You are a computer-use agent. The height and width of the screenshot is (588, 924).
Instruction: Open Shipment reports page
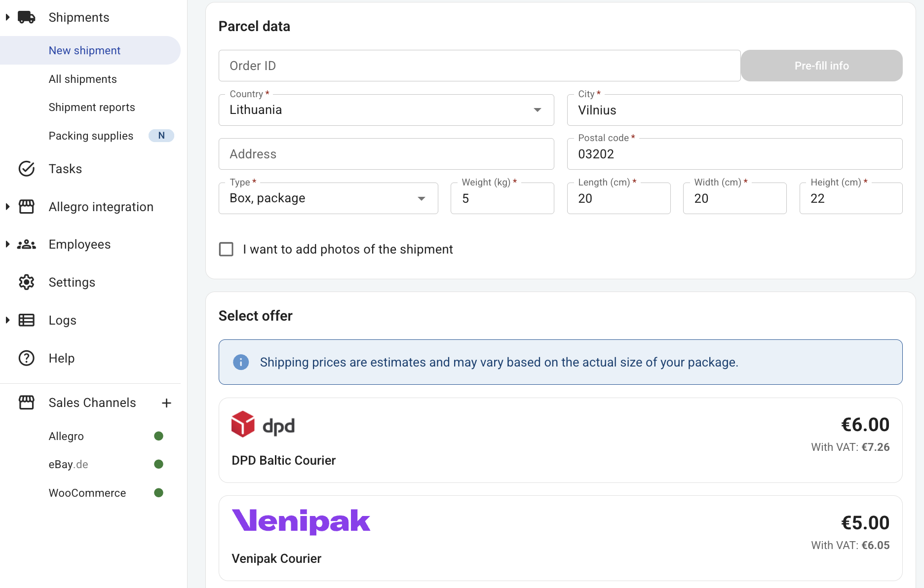[92, 107]
